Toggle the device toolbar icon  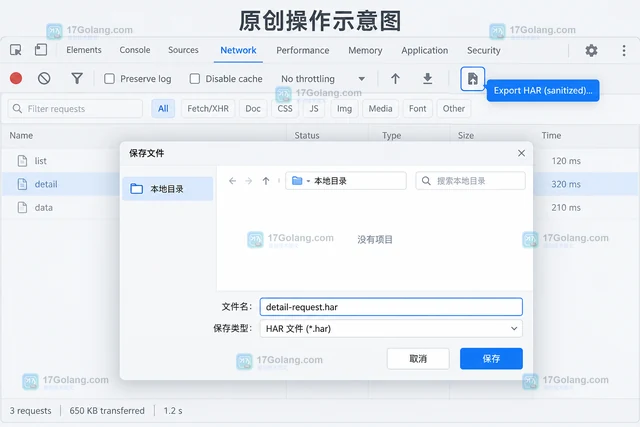coord(41,50)
